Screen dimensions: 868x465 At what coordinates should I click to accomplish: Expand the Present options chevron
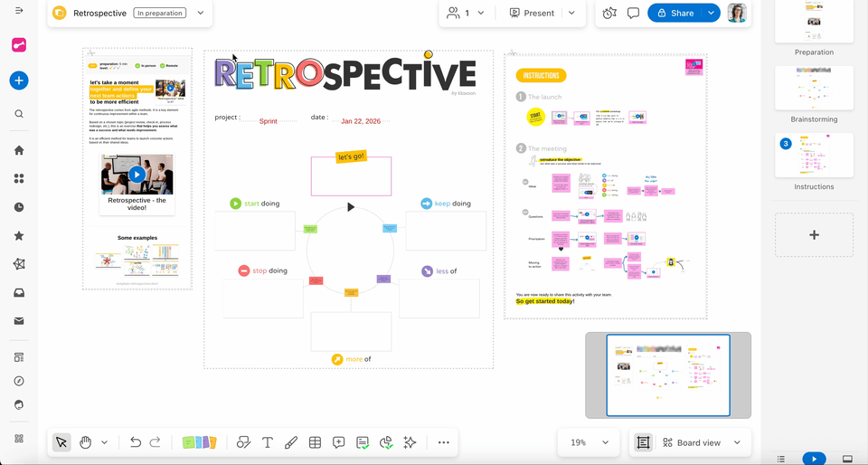pos(571,13)
